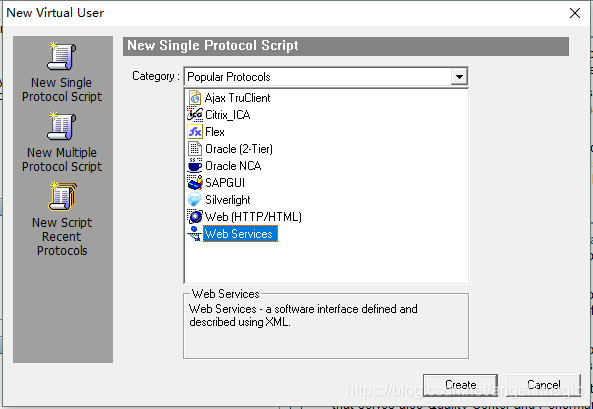The height and width of the screenshot is (409, 593).
Task: Click the Citrix_ICA protocol icon
Action: point(195,114)
